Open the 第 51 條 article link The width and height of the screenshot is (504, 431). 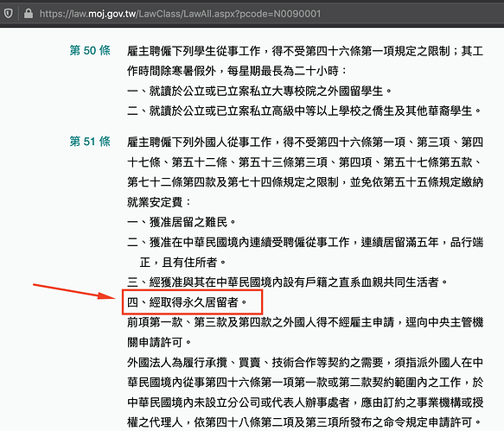click(90, 142)
